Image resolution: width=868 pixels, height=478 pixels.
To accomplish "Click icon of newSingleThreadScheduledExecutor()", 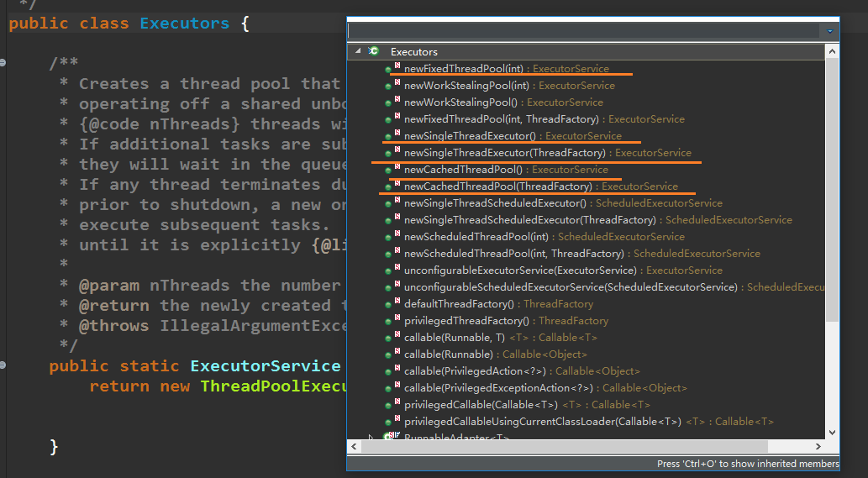I will 392,203.
